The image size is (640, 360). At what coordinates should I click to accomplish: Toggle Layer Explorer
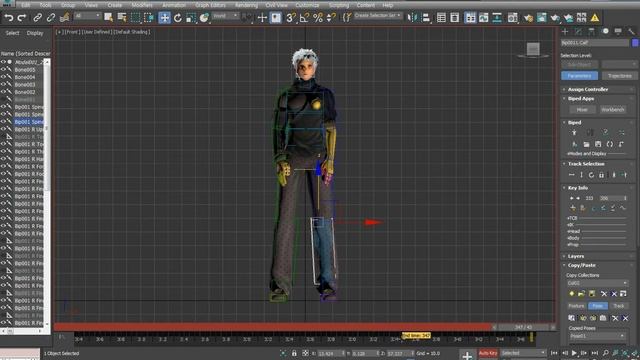pos(455,18)
